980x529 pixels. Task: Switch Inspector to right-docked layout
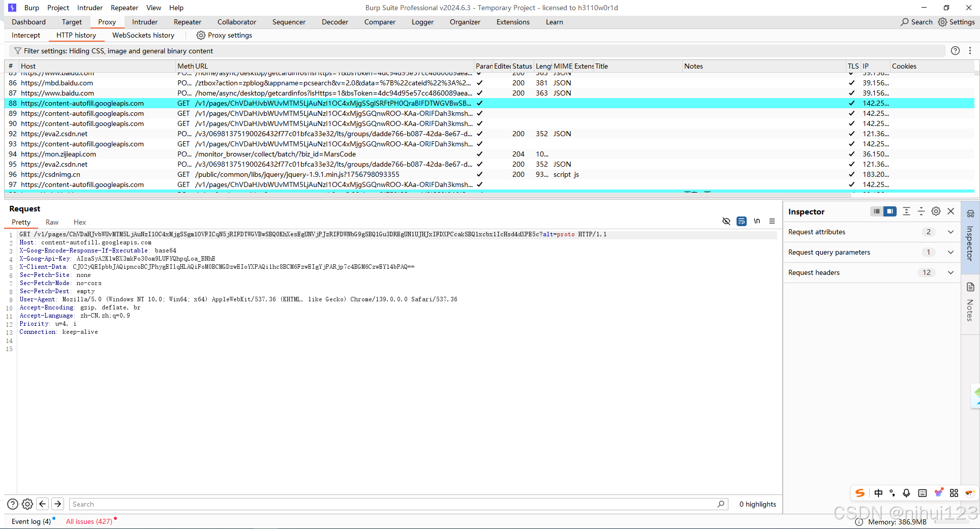point(890,211)
